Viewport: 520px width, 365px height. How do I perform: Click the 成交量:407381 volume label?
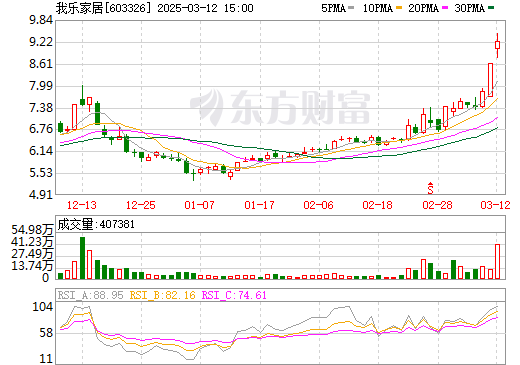(96, 224)
